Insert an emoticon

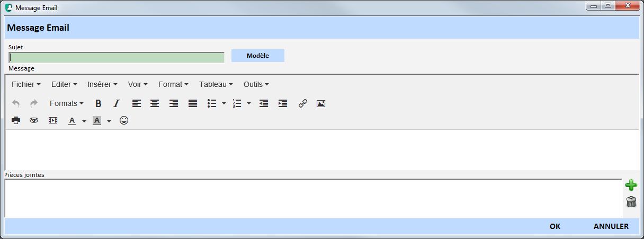(124, 120)
